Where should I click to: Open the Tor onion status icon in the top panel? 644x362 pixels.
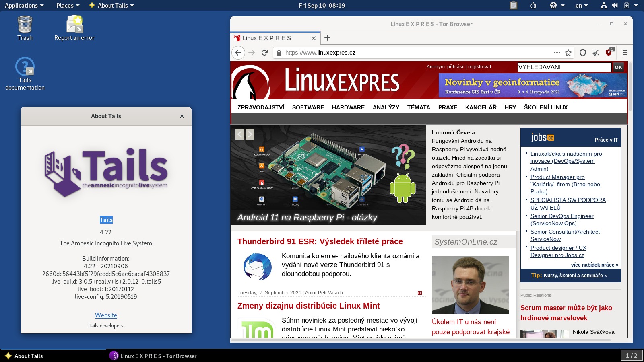pos(533,5)
